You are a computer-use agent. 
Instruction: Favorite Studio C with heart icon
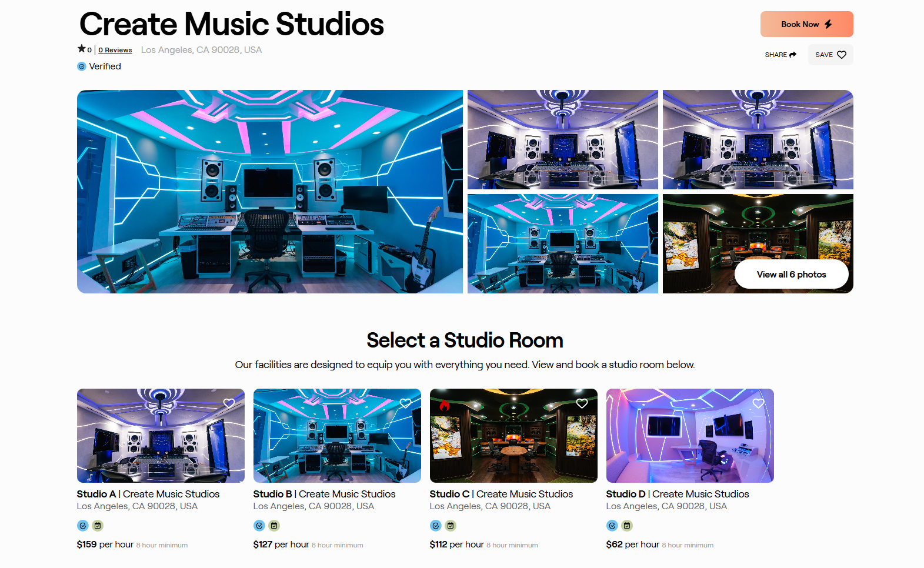click(x=582, y=403)
